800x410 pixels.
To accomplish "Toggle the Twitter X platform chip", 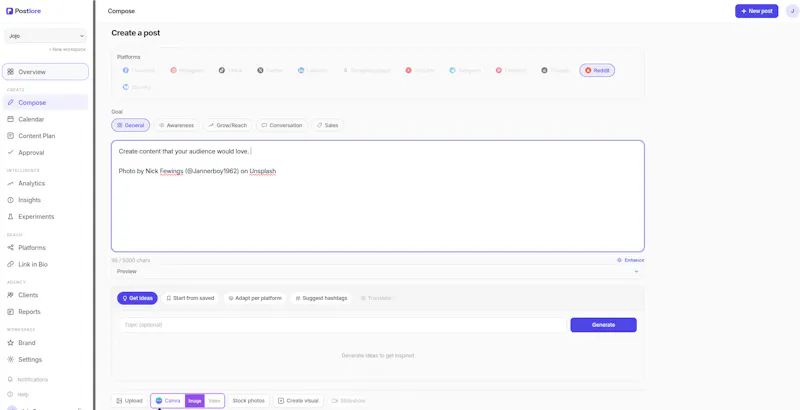I will (x=270, y=70).
